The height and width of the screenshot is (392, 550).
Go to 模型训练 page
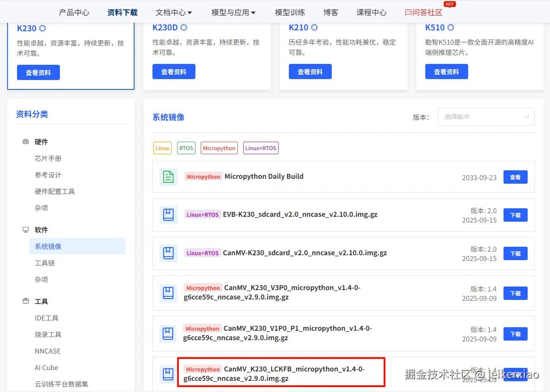click(290, 13)
